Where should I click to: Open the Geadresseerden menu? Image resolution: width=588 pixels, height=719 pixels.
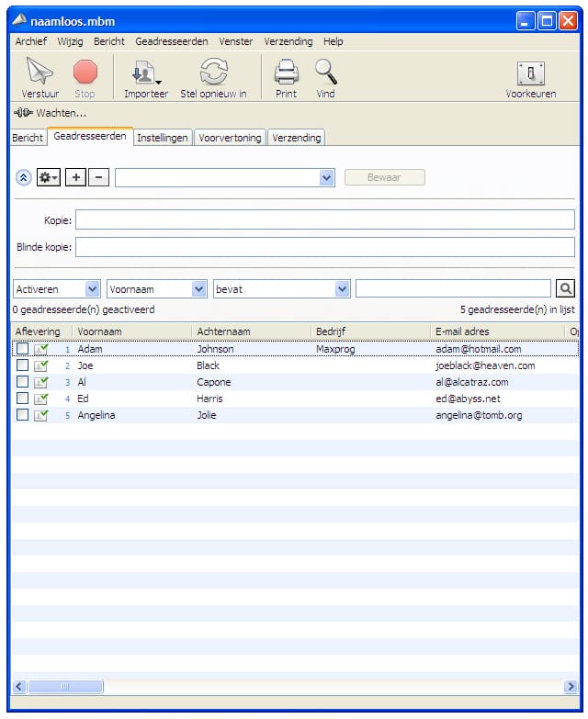171,41
